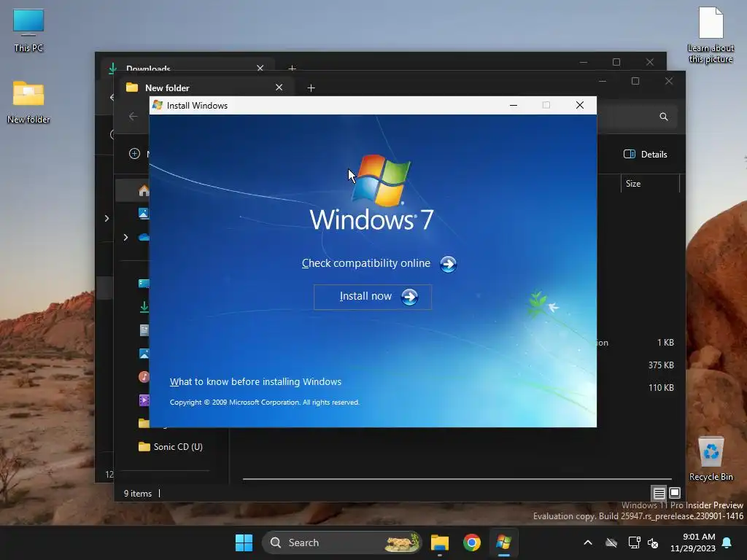Open the Windows Start menu
The image size is (747, 560).
pos(244,542)
